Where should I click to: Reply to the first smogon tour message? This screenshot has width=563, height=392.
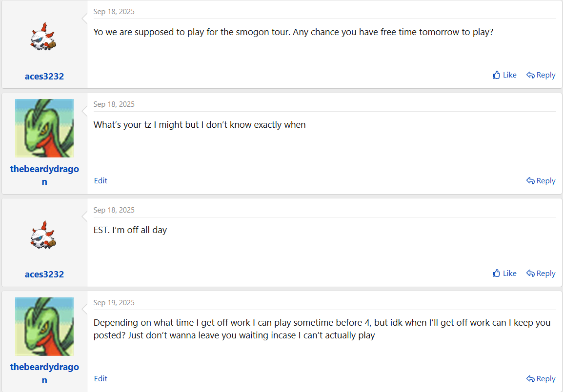tap(541, 75)
